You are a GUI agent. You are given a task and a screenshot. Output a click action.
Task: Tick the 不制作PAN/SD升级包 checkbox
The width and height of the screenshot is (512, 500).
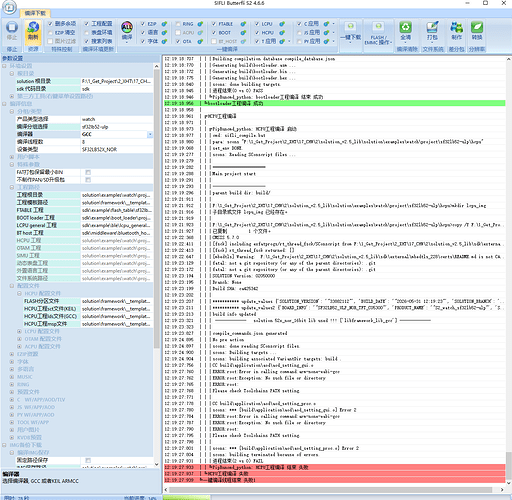(88, 180)
